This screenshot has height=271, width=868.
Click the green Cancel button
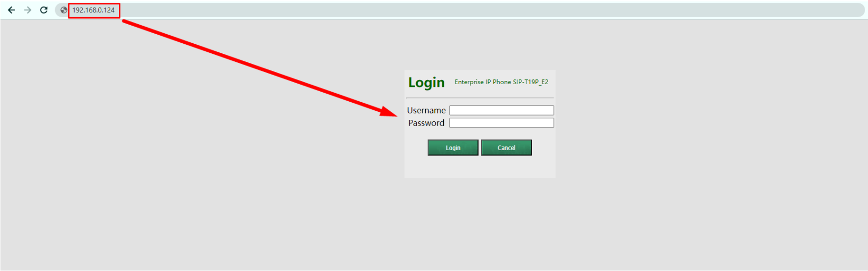coord(506,148)
